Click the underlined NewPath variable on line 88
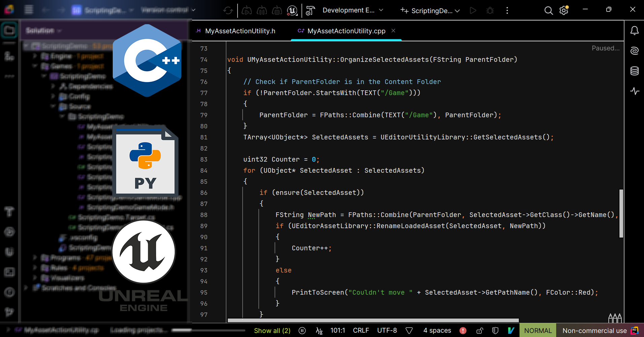The height and width of the screenshot is (337, 644). click(322, 215)
